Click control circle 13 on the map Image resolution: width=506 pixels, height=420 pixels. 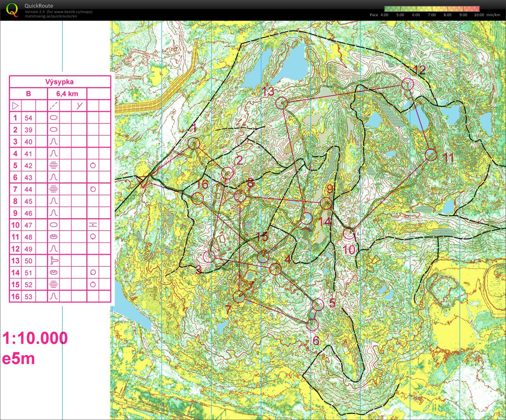pyautogui.click(x=281, y=103)
